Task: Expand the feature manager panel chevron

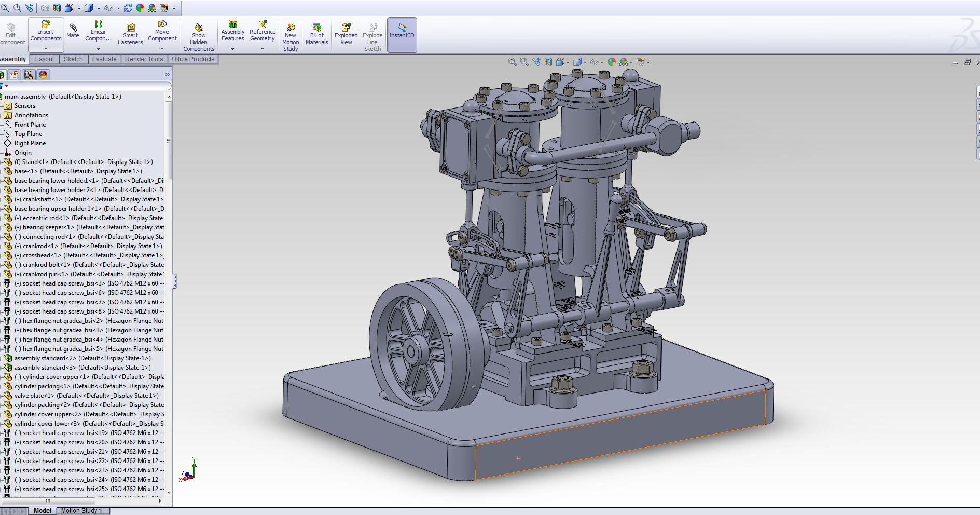Action: pos(167,75)
